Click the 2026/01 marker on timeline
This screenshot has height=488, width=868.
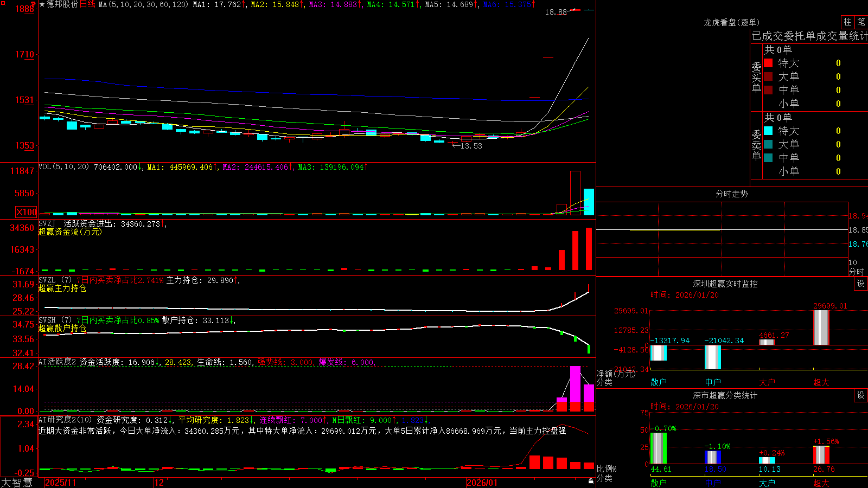coord(482,483)
